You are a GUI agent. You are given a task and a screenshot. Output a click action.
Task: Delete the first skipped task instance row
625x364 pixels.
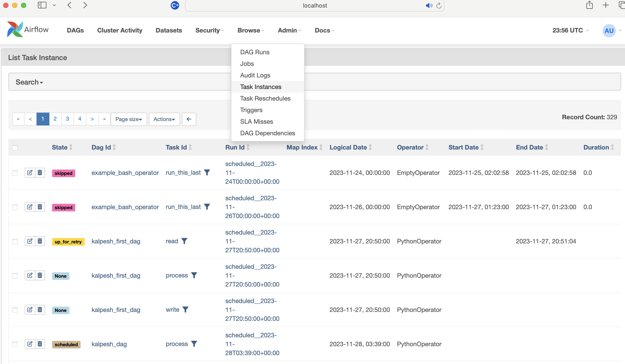[x=40, y=173]
